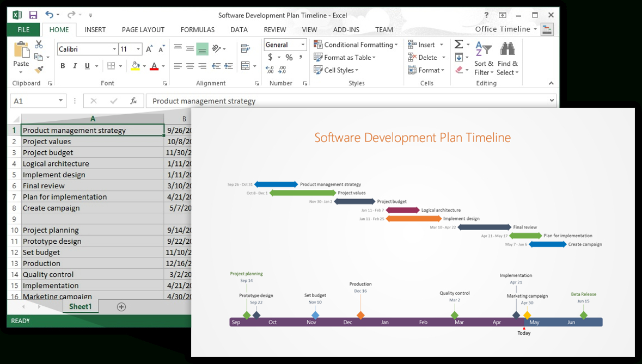Click the Find & Select binoculars icon
Viewport: 642px width, 364px height.
point(507,48)
